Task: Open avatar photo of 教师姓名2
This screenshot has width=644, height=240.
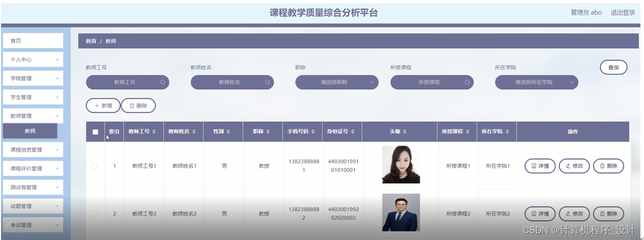Action: click(401, 213)
